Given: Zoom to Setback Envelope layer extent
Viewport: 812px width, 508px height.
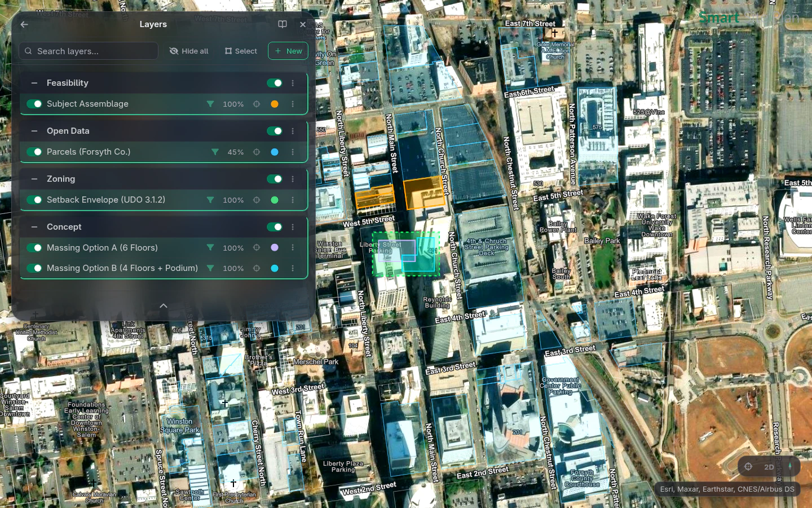Looking at the screenshot, I should click(257, 200).
